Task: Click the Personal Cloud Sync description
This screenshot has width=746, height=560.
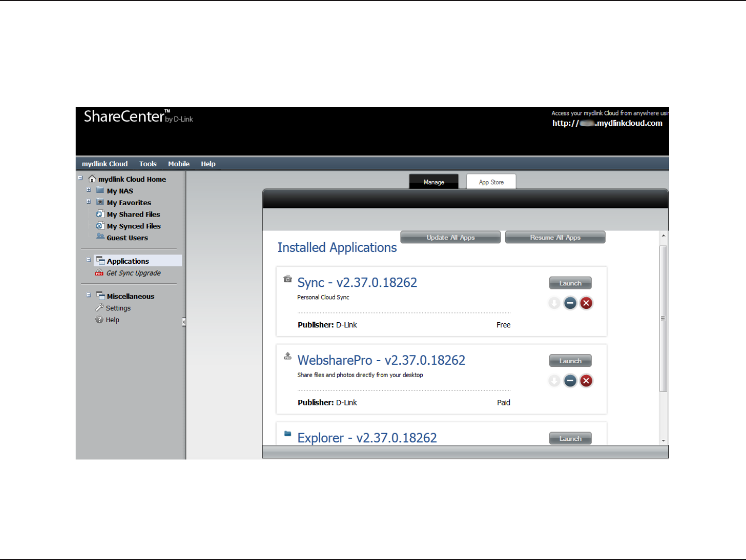Action: pos(323,297)
